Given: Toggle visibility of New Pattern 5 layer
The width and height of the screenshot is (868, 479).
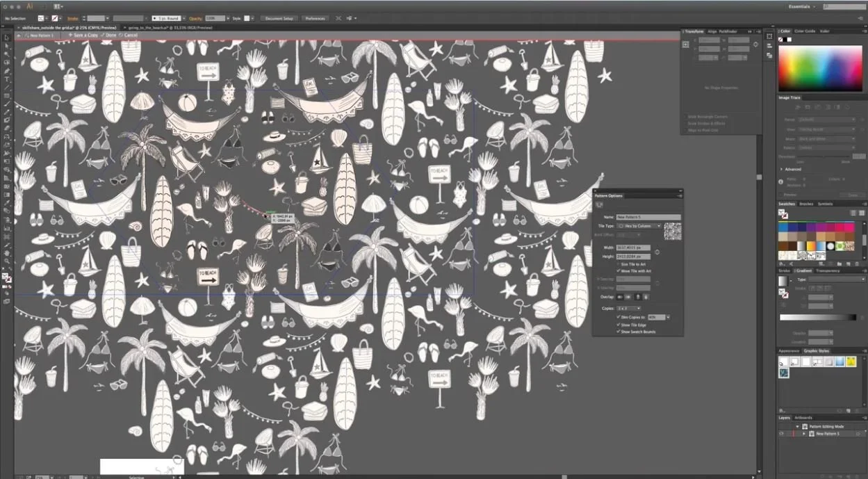Looking at the screenshot, I should (x=781, y=434).
